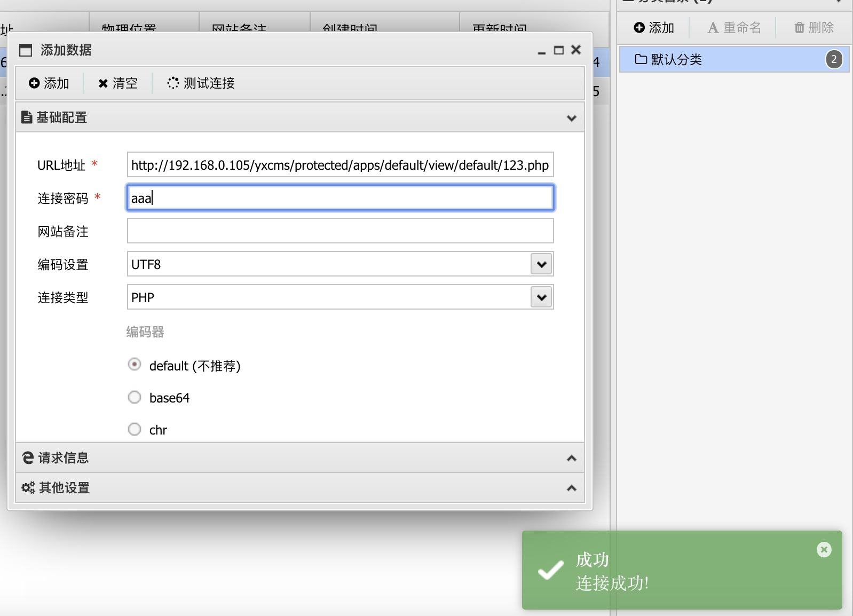This screenshot has height=616, width=853.
Task: Click the 其他设置 section header title
Action: pyautogui.click(x=64, y=488)
